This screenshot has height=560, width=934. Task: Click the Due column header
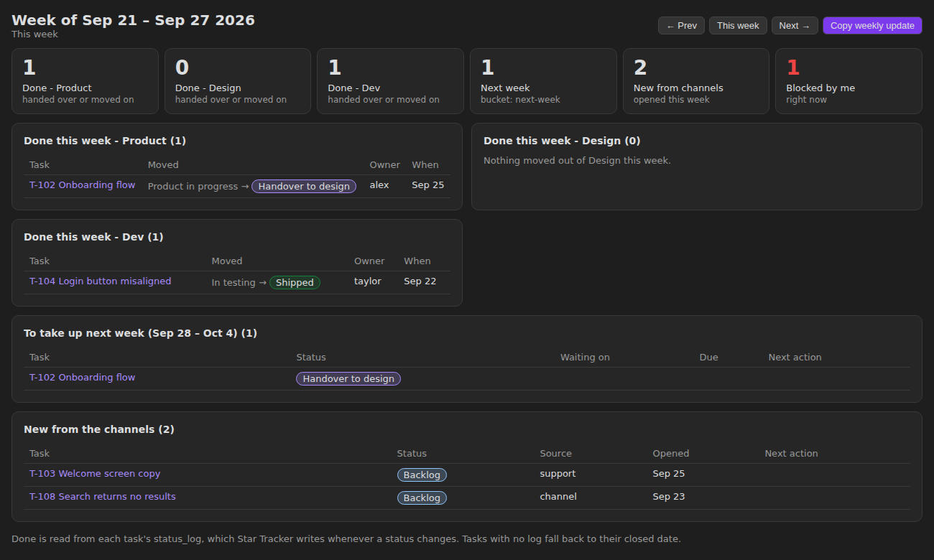click(x=709, y=358)
